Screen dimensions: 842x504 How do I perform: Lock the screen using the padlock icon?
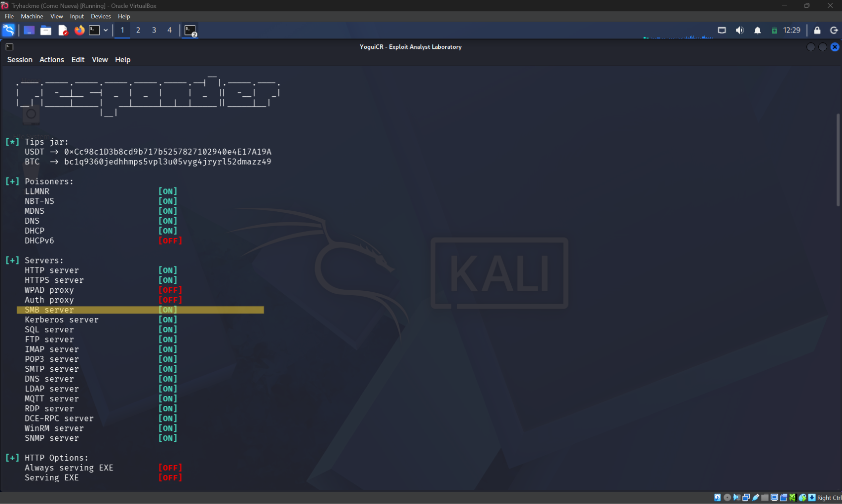[817, 30]
